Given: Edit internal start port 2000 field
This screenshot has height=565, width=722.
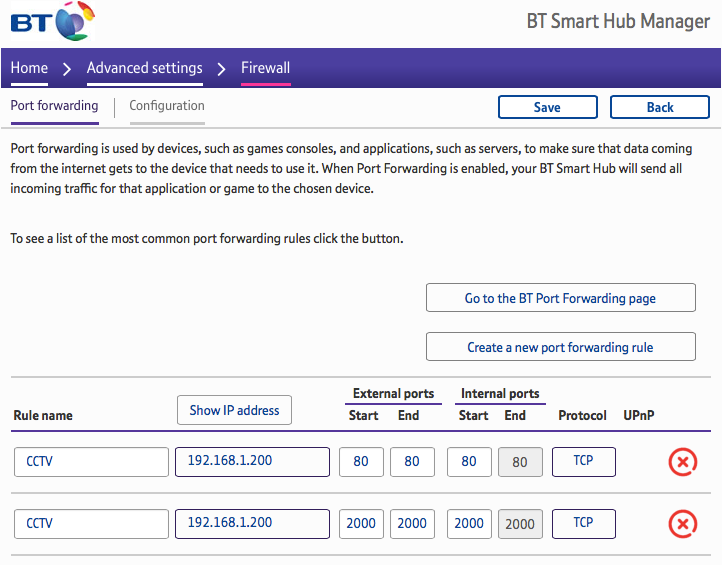Looking at the screenshot, I should (x=469, y=524).
